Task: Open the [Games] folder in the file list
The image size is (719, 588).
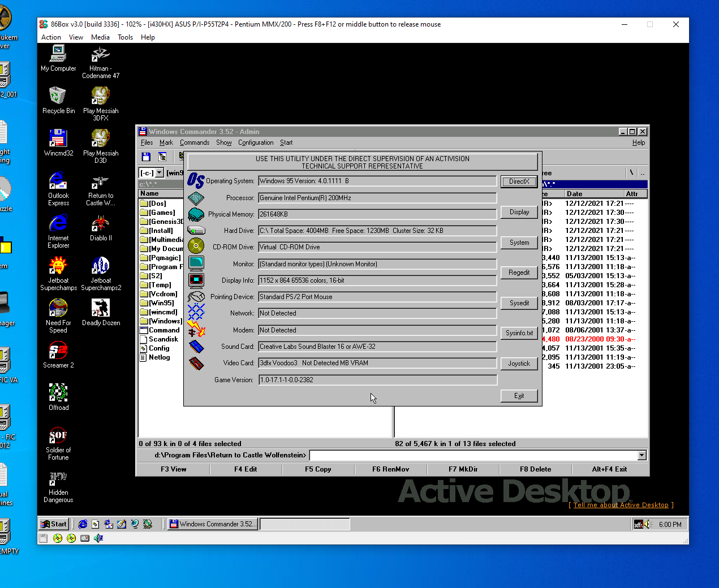Action: click(162, 212)
